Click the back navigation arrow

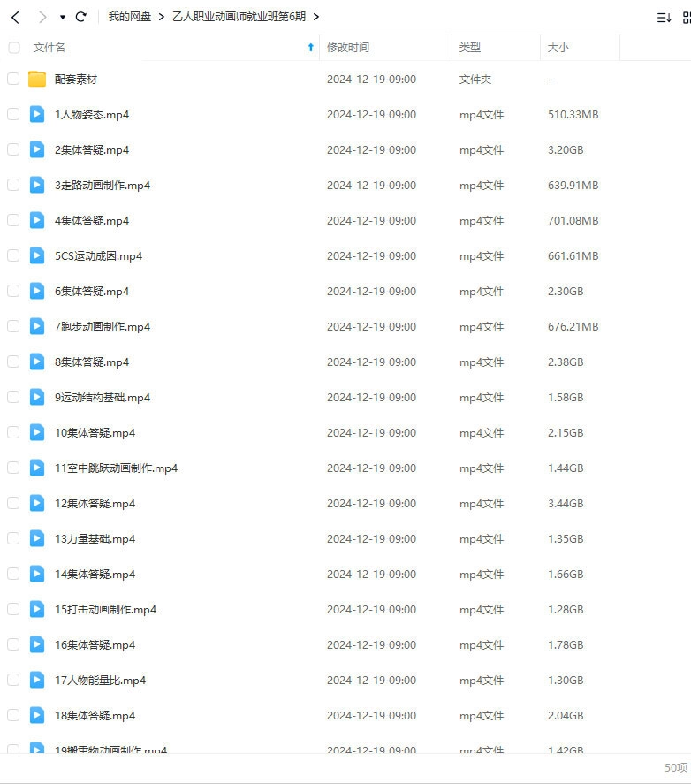(x=15, y=17)
